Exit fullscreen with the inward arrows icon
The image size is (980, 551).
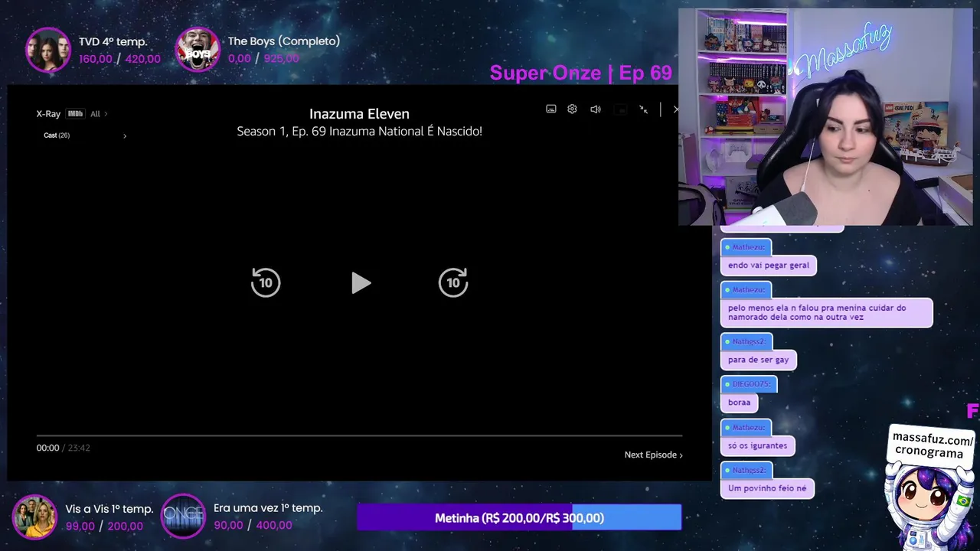point(643,109)
